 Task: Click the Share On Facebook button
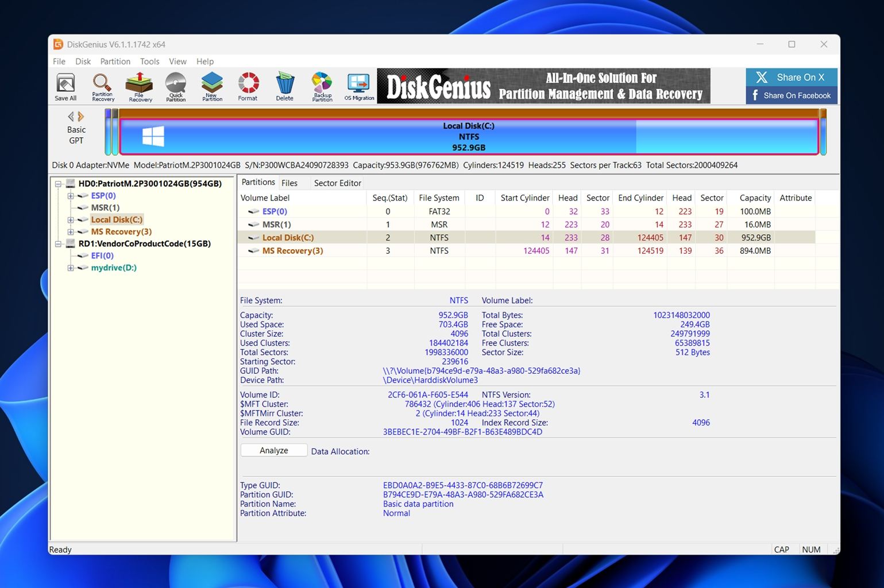[x=791, y=95]
